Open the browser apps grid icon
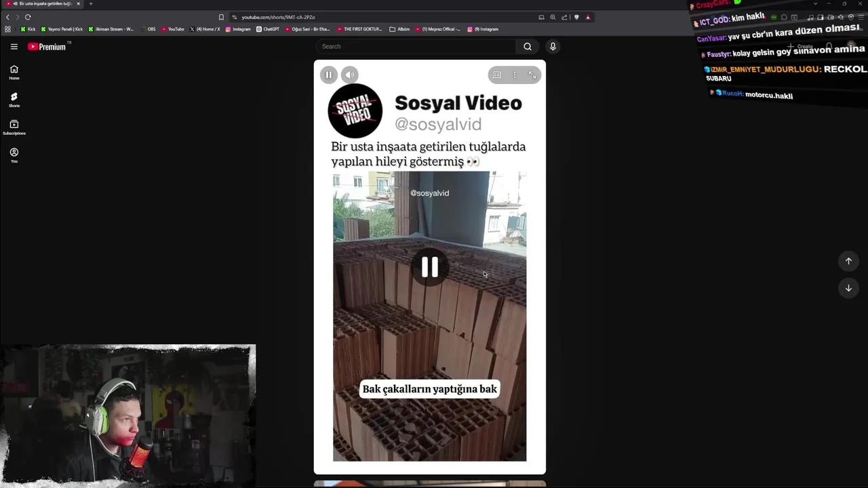This screenshot has height=488, width=868. [7, 29]
